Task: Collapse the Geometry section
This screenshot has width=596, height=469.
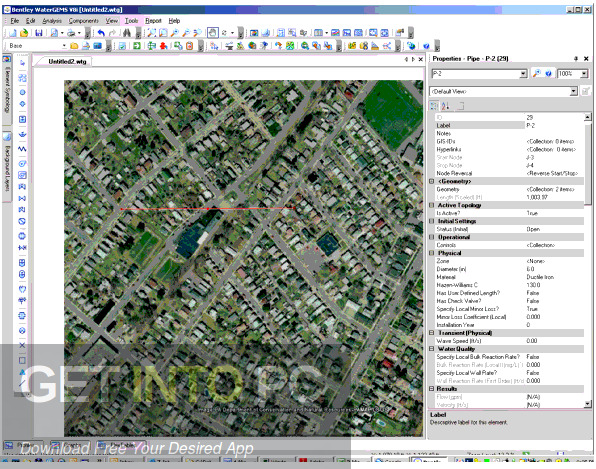Action: (432, 181)
